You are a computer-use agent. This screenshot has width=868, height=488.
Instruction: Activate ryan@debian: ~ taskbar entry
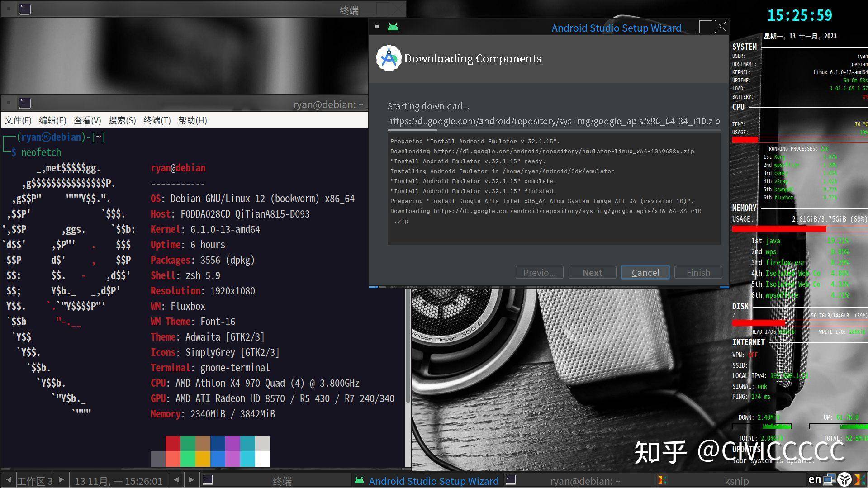[x=579, y=480]
